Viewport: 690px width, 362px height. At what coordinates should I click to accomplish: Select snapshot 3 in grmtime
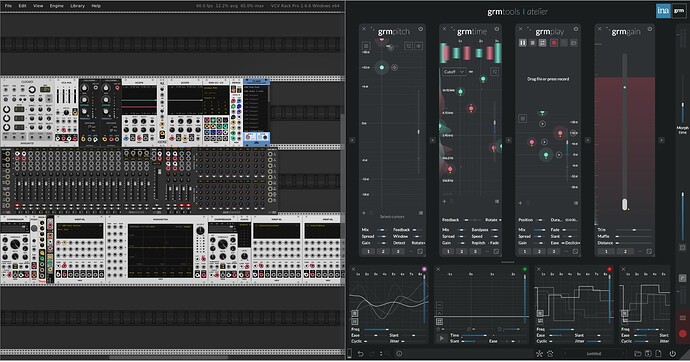coord(475,251)
